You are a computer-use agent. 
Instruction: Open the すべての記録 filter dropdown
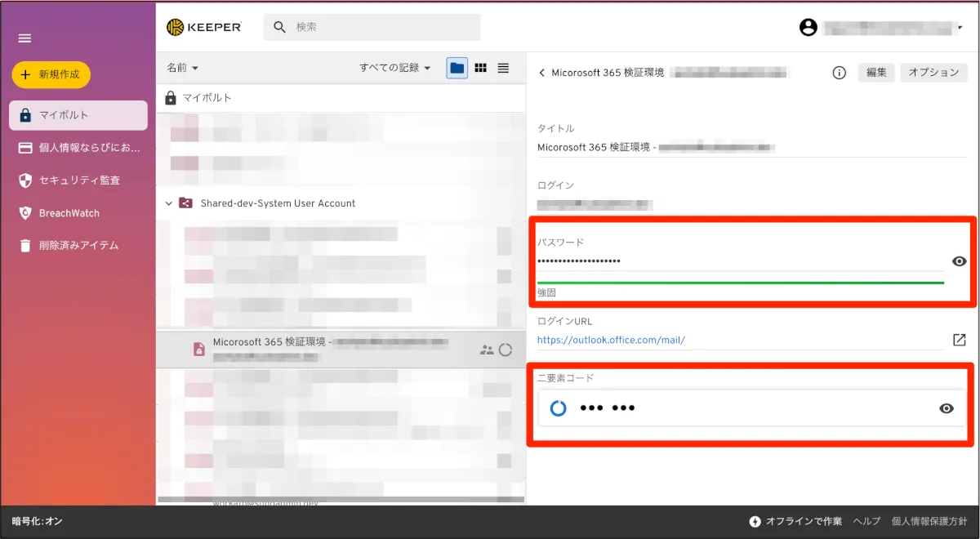click(395, 68)
